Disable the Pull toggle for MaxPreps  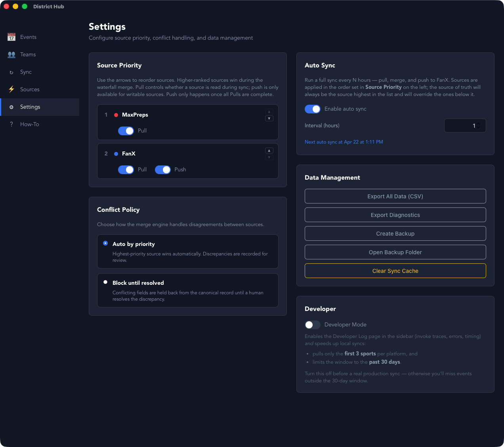[x=126, y=130]
